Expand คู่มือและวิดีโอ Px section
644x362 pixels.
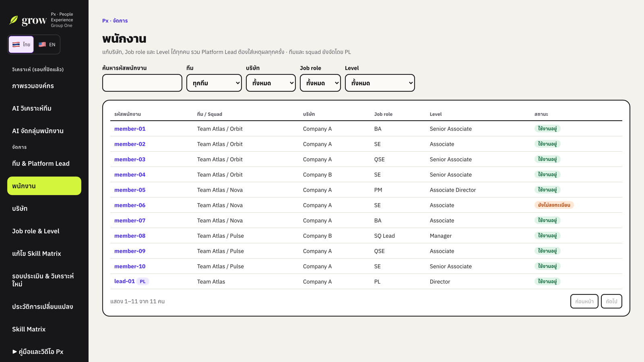[38, 352]
